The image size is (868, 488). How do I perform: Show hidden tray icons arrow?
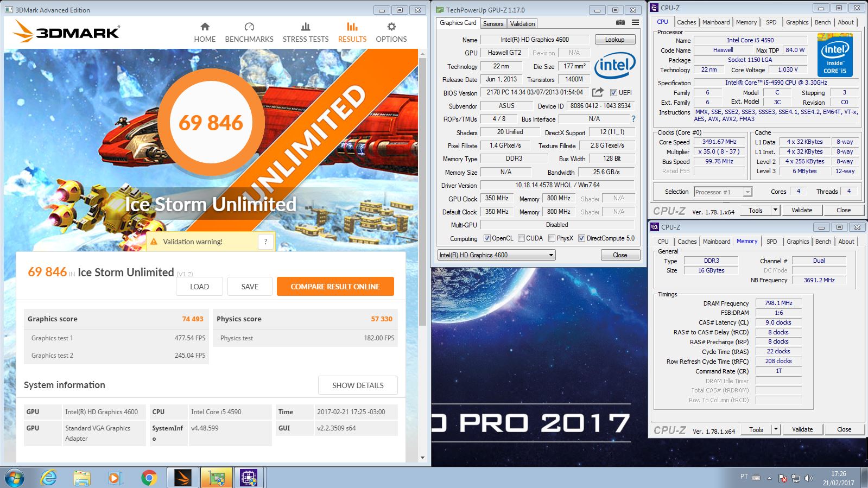(x=769, y=478)
